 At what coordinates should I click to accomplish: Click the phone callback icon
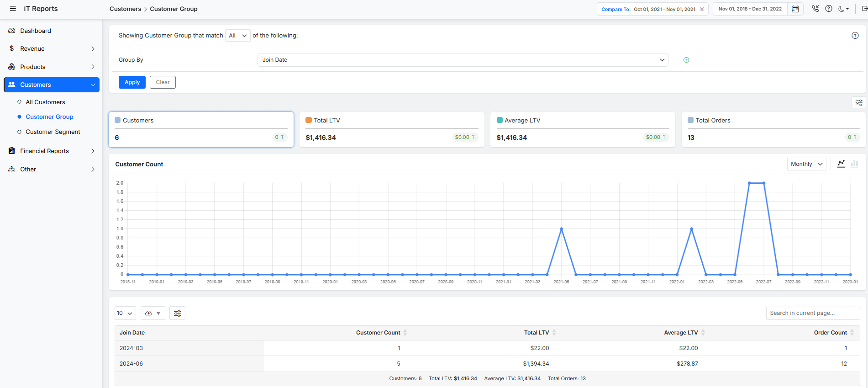tap(815, 9)
